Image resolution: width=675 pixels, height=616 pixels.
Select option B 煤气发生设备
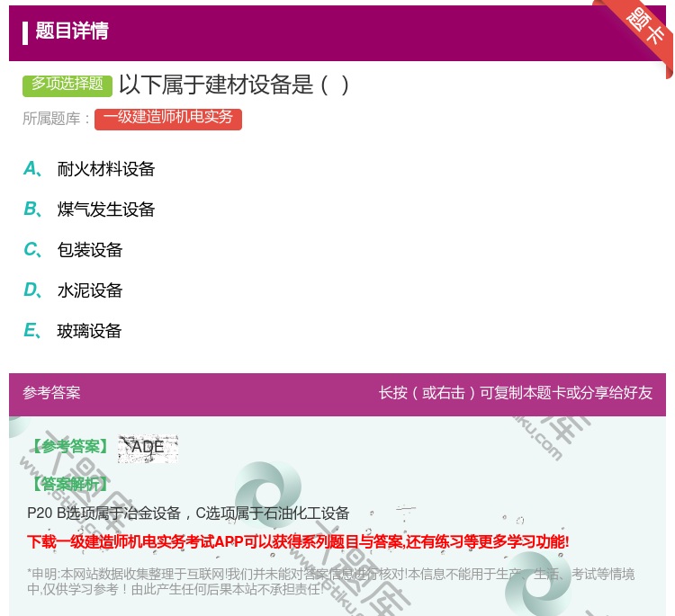pyautogui.click(x=89, y=210)
